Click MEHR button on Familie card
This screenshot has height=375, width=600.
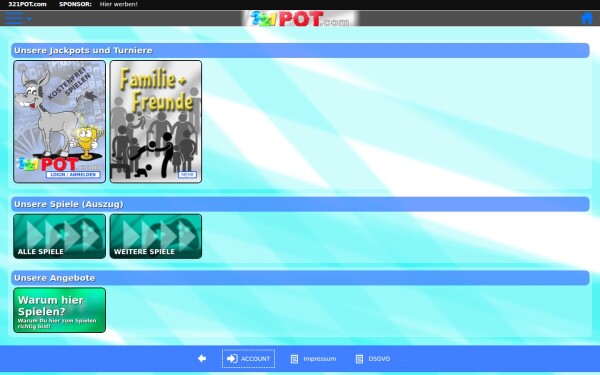pyautogui.click(x=188, y=174)
